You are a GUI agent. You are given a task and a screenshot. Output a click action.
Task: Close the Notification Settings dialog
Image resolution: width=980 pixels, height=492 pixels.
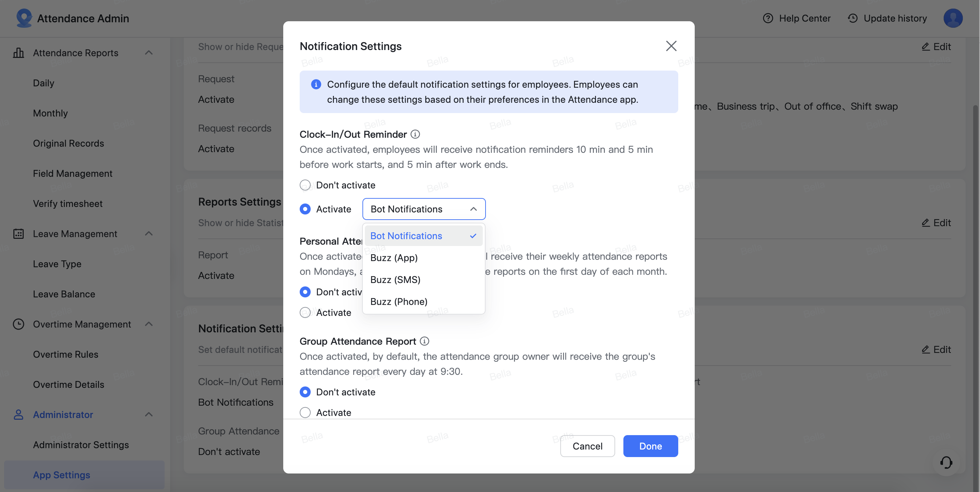point(671,46)
